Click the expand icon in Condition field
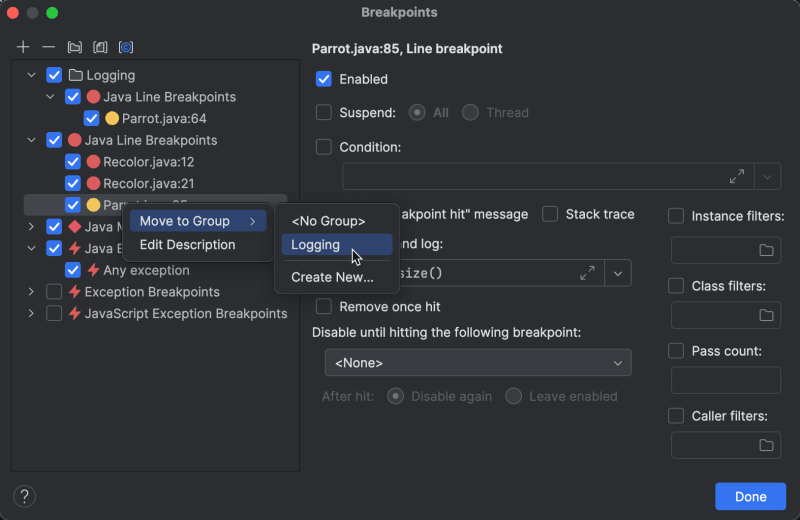Image resolution: width=800 pixels, height=520 pixels. [x=737, y=177]
